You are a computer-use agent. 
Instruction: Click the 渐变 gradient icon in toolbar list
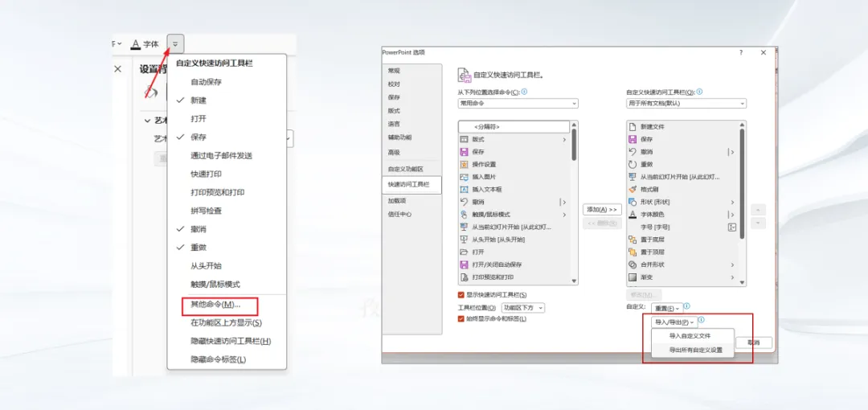(x=633, y=277)
